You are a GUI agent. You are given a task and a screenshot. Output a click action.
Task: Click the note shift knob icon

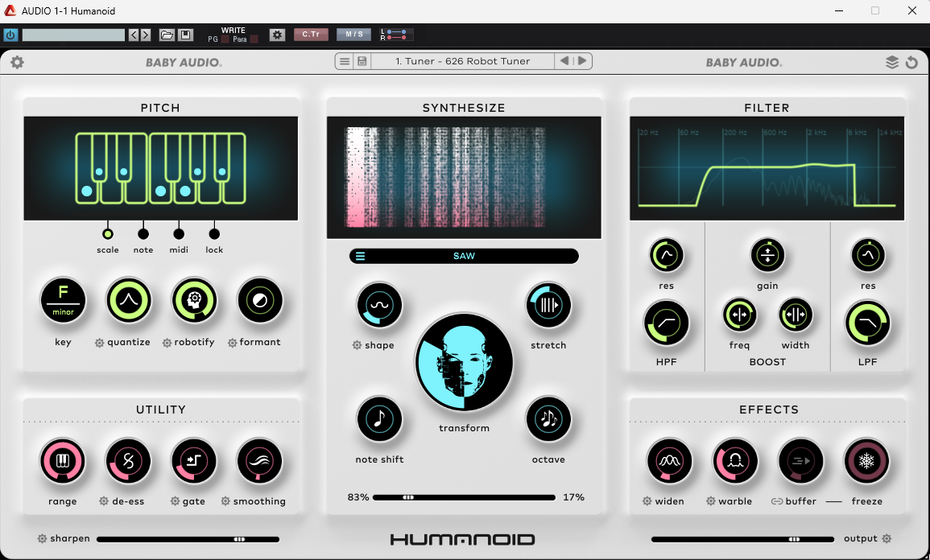(379, 419)
